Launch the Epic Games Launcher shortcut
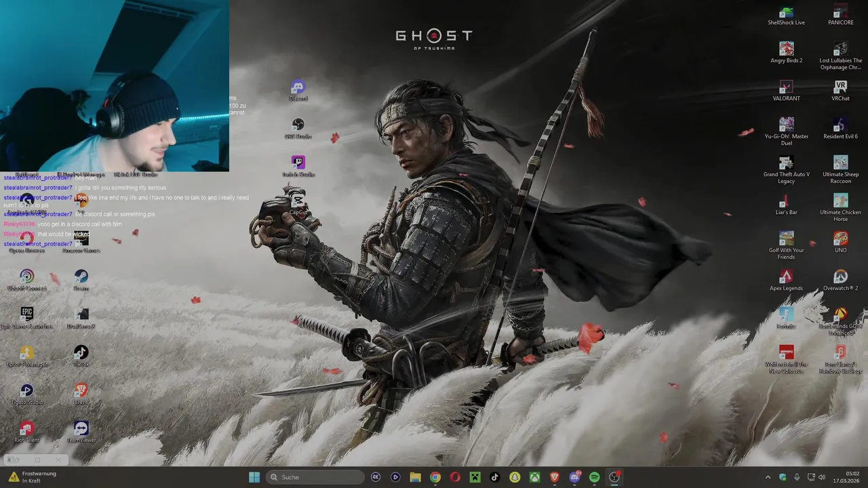 [26, 318]
